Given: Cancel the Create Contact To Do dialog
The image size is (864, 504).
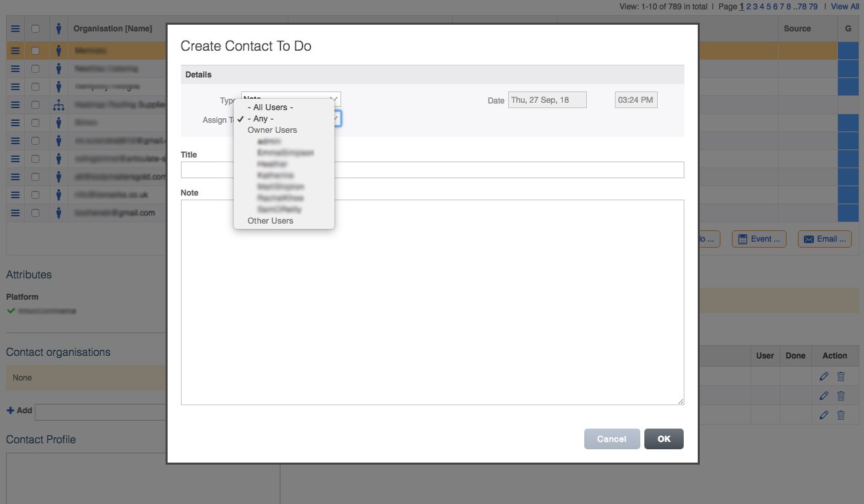Looking at the screenshot, I should (x=612, y=439).
